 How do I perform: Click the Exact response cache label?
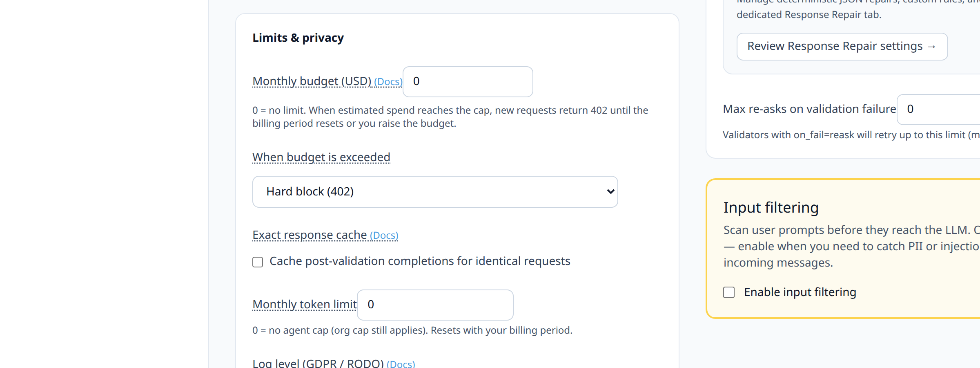(310, 235)
